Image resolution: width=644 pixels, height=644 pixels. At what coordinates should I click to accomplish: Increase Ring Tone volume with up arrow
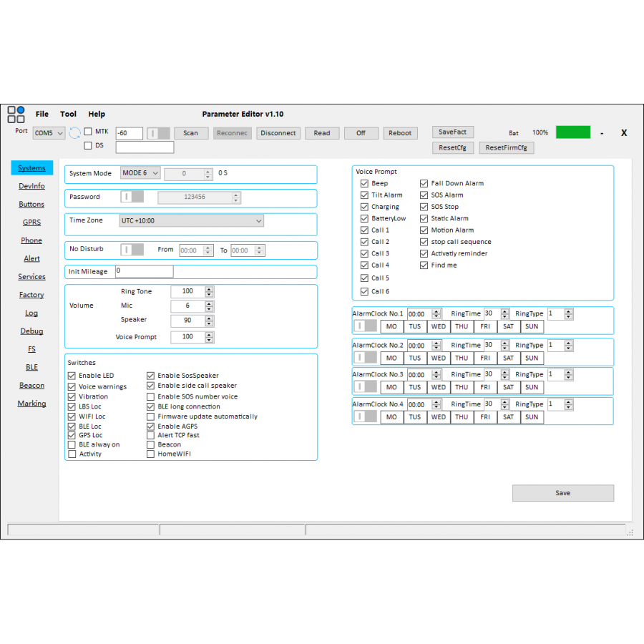click(209, 289)
